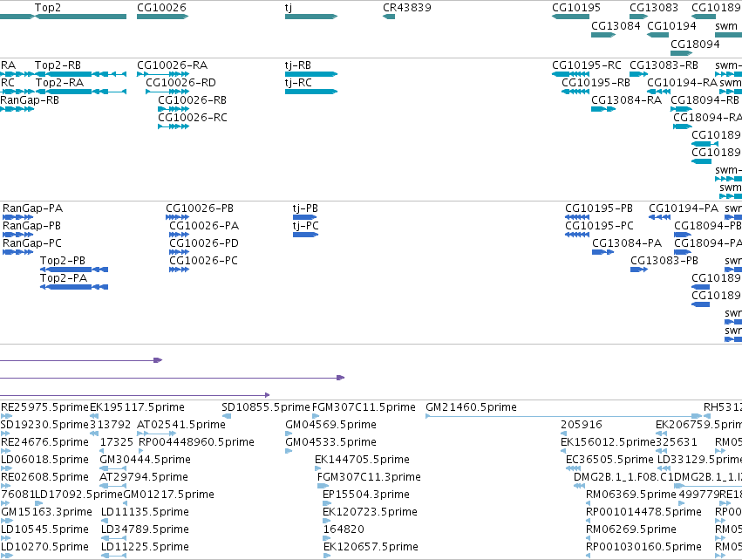742x560 pixels.
Task: Select the CG10195-RC transcript label
Action: (x=587, y=65)
